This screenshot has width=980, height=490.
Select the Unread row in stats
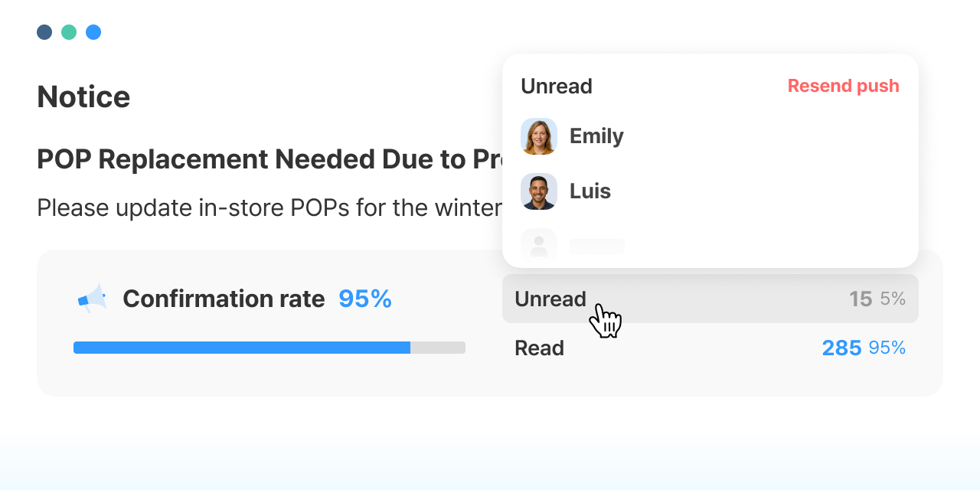click(710, 299)
